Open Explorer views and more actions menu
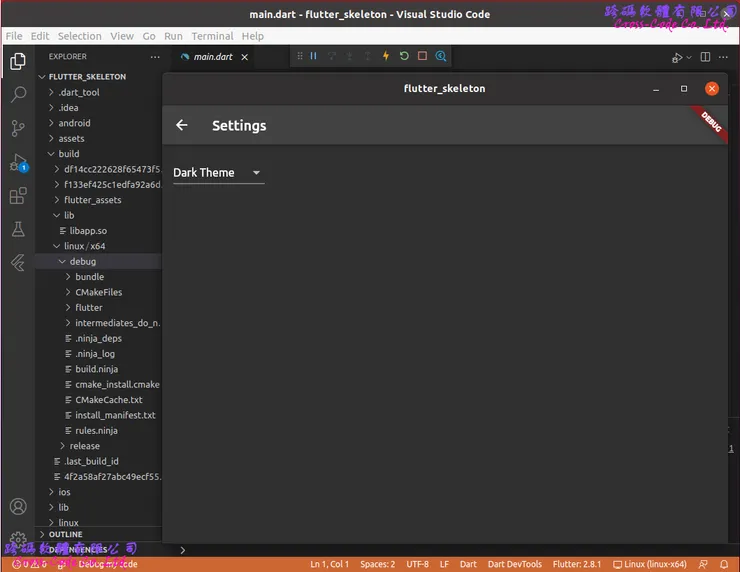 (155, 57)
